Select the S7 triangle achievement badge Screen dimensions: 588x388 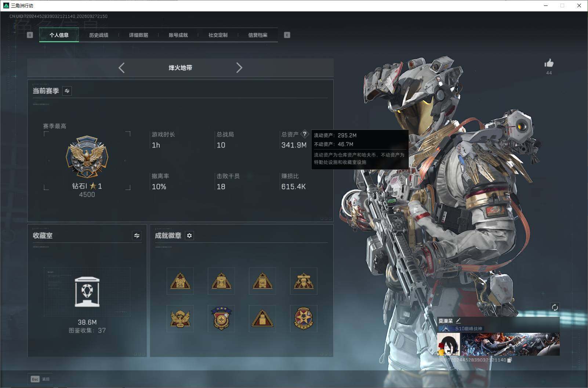pos(221,281)
